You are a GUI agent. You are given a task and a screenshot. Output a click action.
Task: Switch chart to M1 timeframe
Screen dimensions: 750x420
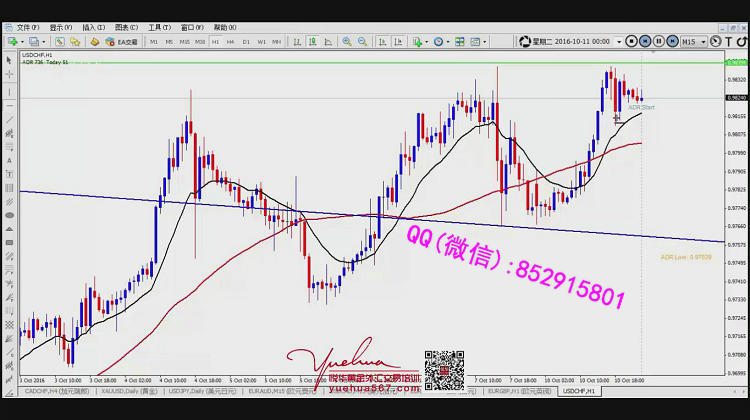pyautogui.click(x=154, y=42)
